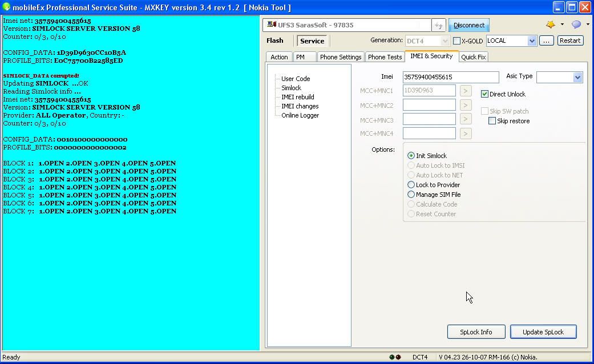Image resolution: width=594 pixels, height=364 pixels.
Task: Click the BLOCK 7 log line
Action: click(x=90, y=211)
